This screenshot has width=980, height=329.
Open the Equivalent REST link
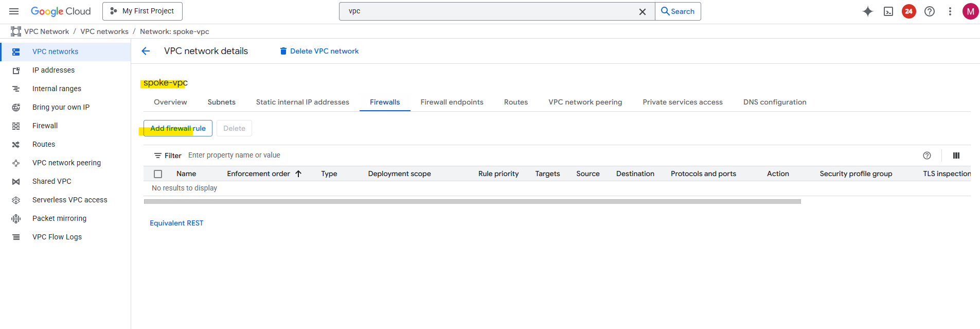(x=176, y=223)
